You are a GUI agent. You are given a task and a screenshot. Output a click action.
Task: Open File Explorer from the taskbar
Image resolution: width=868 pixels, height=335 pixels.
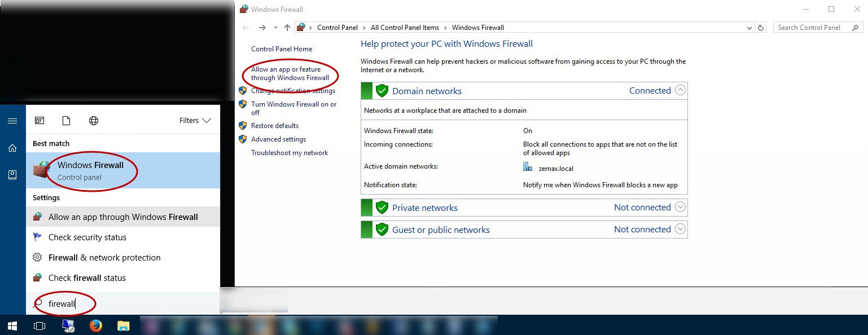coord(124,325)
